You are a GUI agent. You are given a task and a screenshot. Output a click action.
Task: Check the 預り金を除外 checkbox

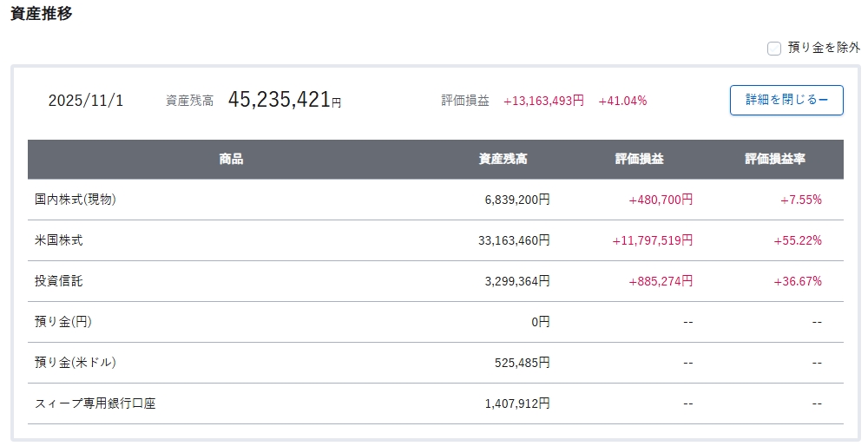[x=774, y=49]
